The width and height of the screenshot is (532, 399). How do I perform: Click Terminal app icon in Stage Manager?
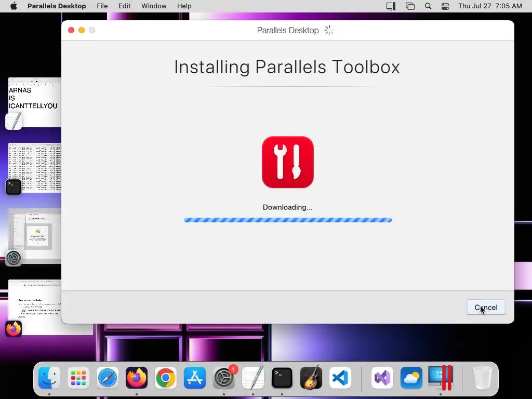click(14, 187)
